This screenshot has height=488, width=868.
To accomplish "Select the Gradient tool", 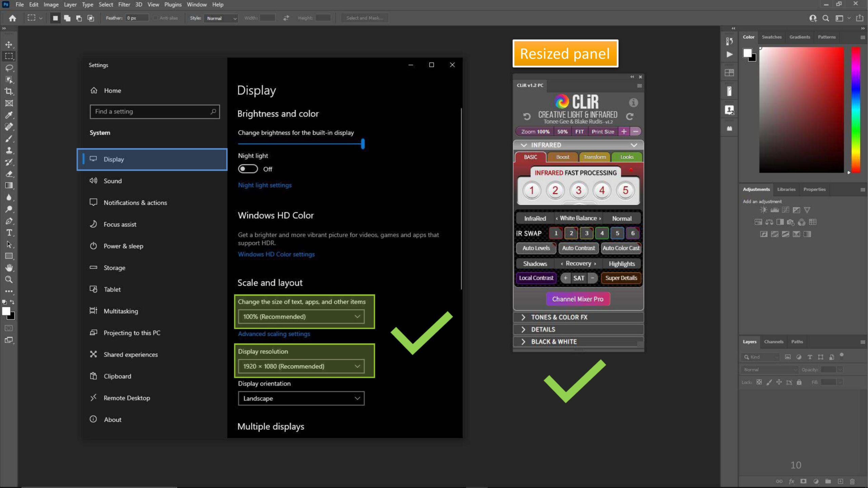I will 9,185.
